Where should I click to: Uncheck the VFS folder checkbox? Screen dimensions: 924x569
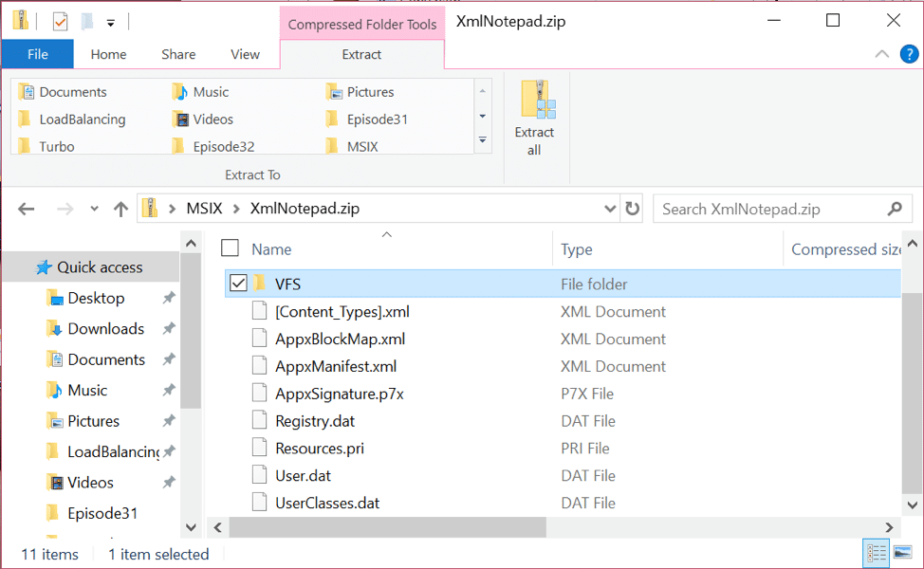pyautogui.click(x=238, y=284)
